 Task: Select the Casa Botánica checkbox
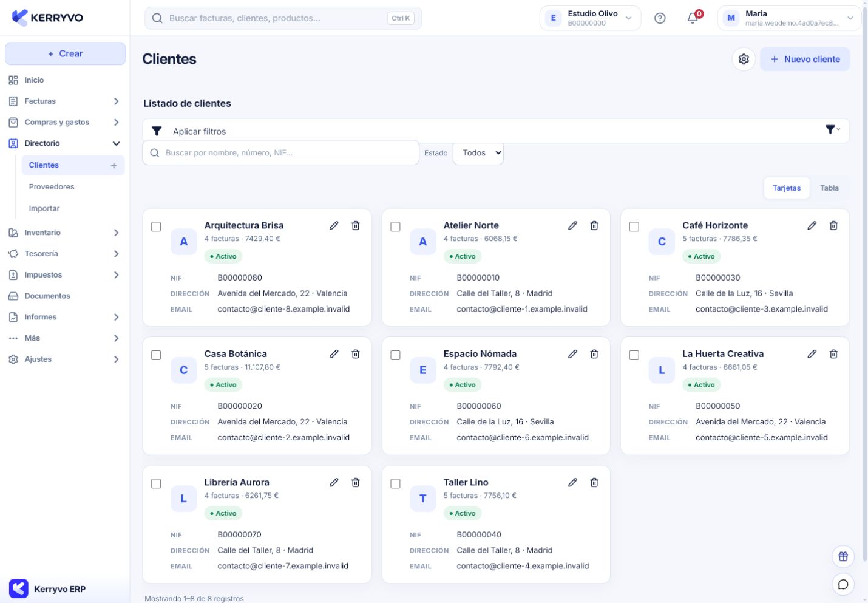pos(156,355)
